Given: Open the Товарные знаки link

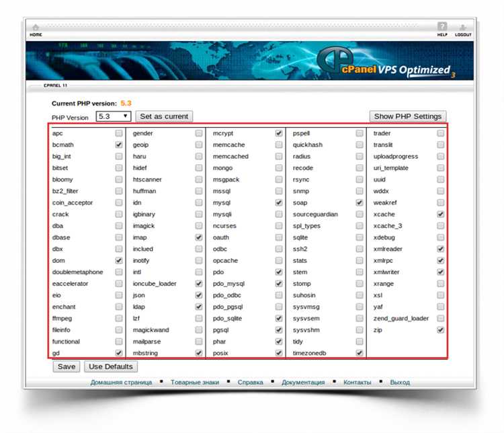Looking at the screenshot, I should pos(195,383).
